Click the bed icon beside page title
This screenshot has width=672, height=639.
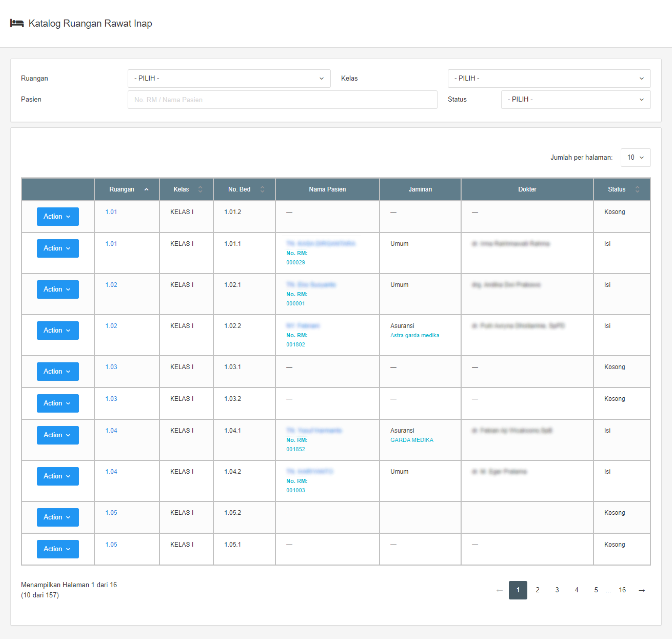click(x=17, y=23)
